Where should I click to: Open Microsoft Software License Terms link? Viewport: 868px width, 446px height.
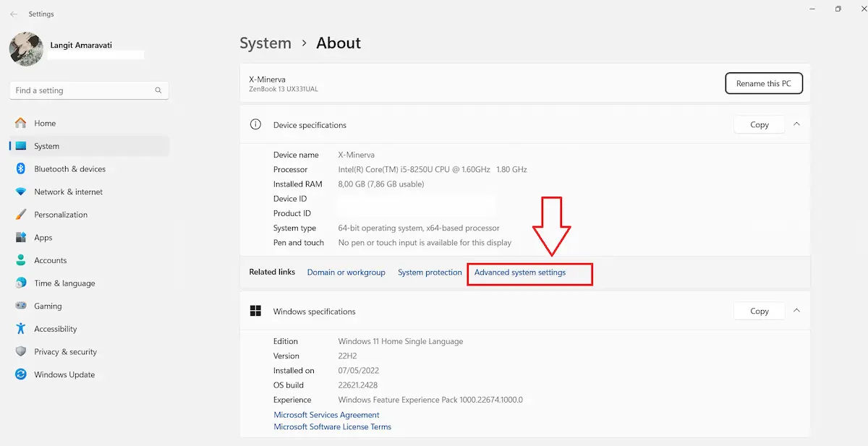tap(333, 426)
